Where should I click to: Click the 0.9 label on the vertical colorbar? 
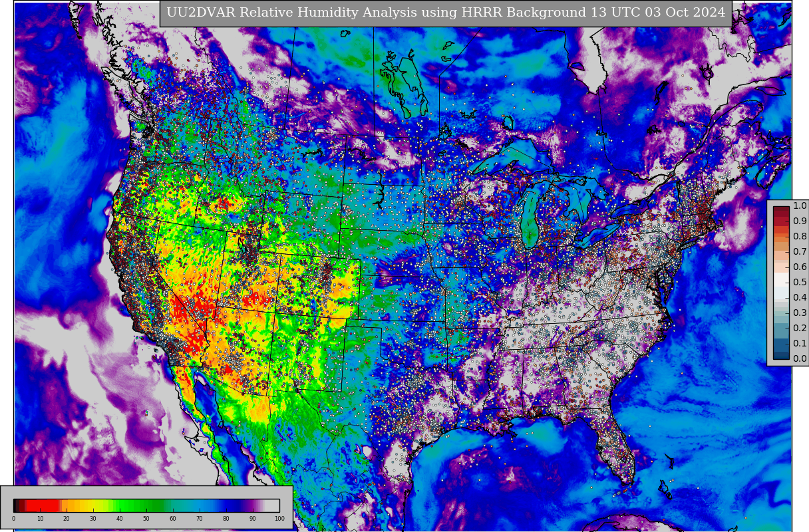click(800, 221)
